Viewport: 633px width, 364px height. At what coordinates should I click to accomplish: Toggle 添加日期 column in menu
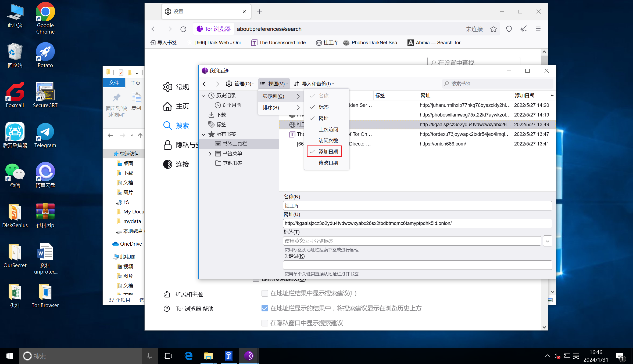327,152
